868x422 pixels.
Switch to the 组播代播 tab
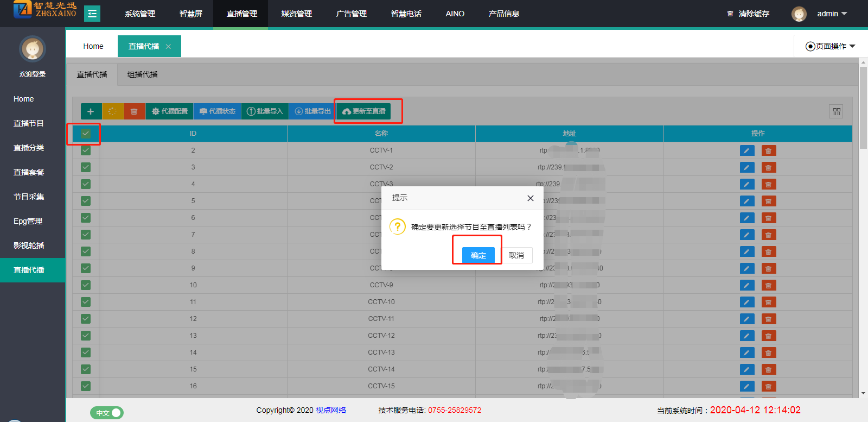tap(142, 74)
